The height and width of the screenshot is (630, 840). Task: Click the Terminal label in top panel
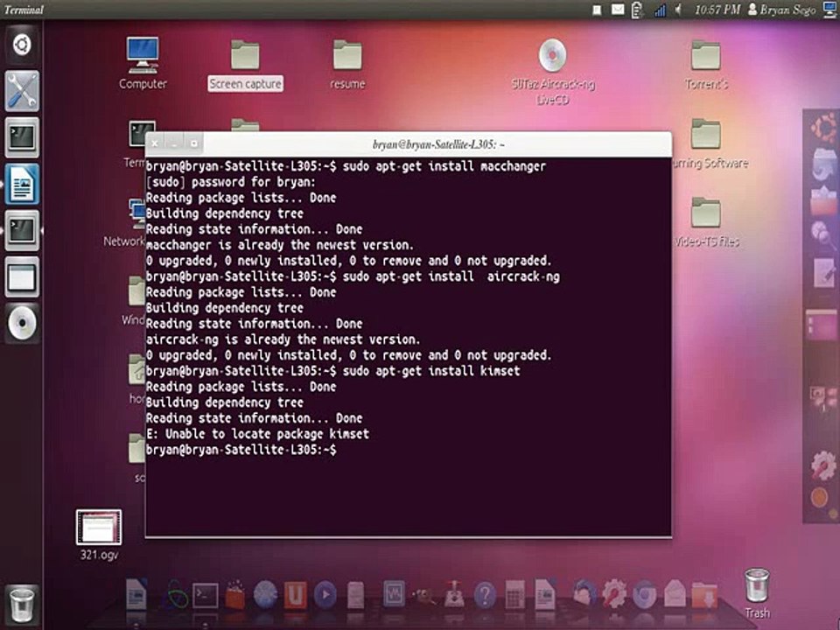(x=24, y=10)
